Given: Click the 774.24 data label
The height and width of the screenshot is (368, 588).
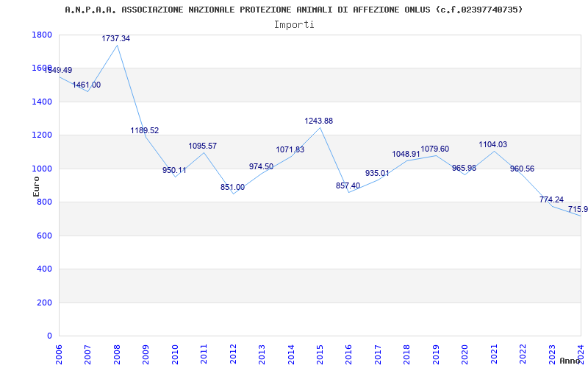Looking at the screenshot, I should [x=552, y=199].
